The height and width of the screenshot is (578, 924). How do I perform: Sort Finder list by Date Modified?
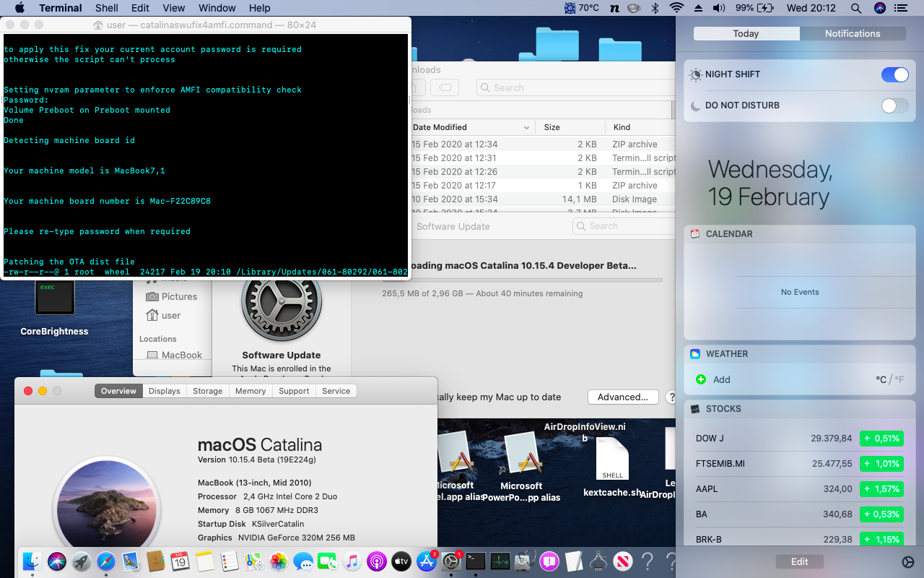472,127
